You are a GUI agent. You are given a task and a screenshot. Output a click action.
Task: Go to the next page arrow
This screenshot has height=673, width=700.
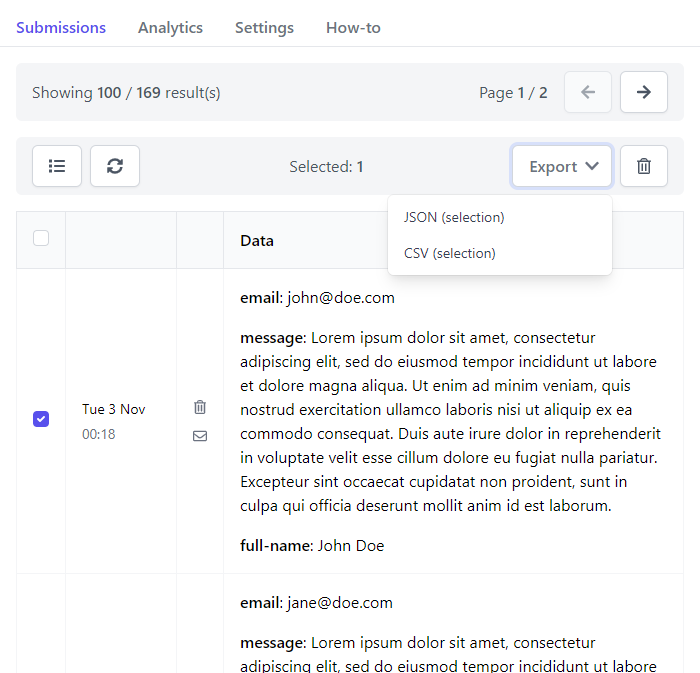point(644,92)
